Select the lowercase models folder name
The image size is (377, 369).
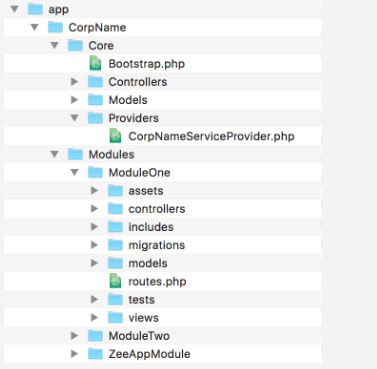point(148,263)
